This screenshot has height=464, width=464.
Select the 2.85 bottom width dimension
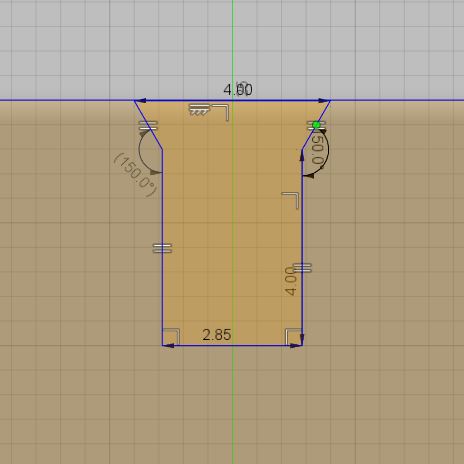(217, 335)
